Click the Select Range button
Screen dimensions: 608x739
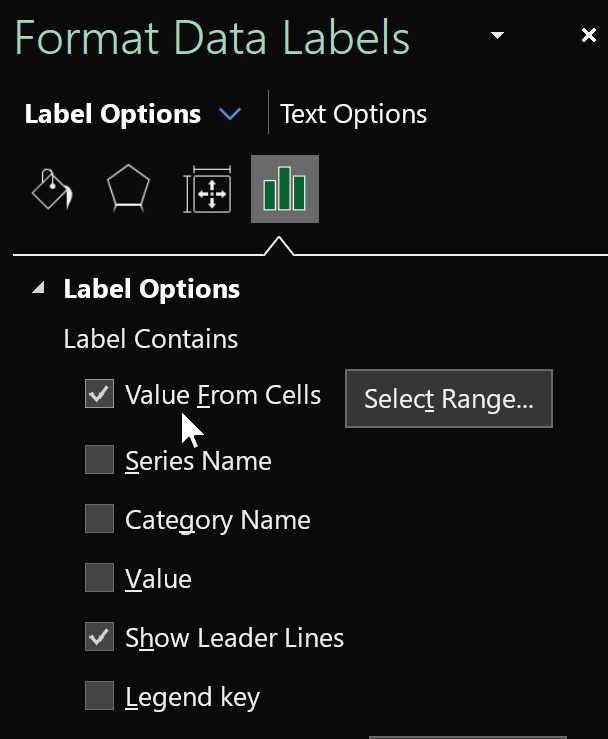click(448, 399)
